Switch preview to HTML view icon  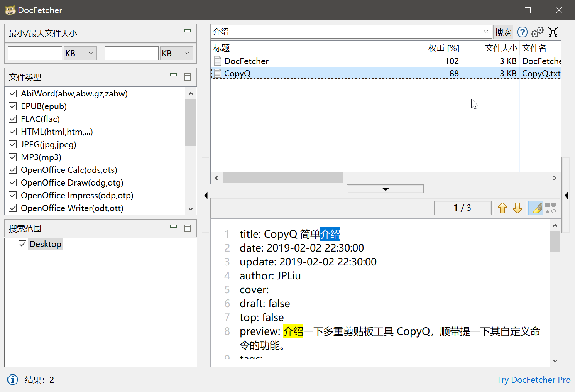[551, 208]
